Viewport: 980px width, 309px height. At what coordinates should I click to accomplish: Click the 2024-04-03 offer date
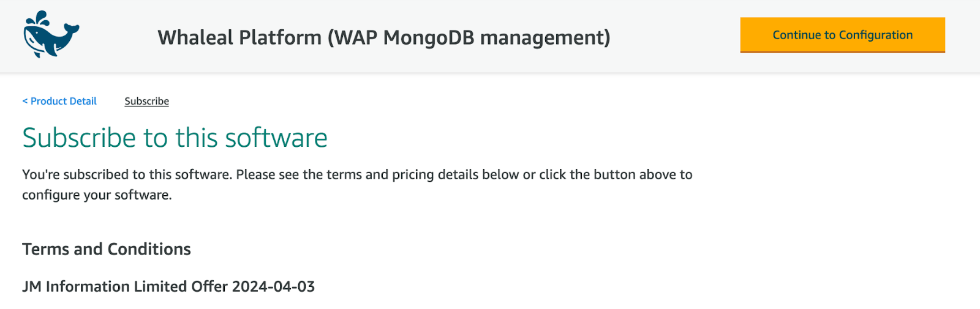273,286
